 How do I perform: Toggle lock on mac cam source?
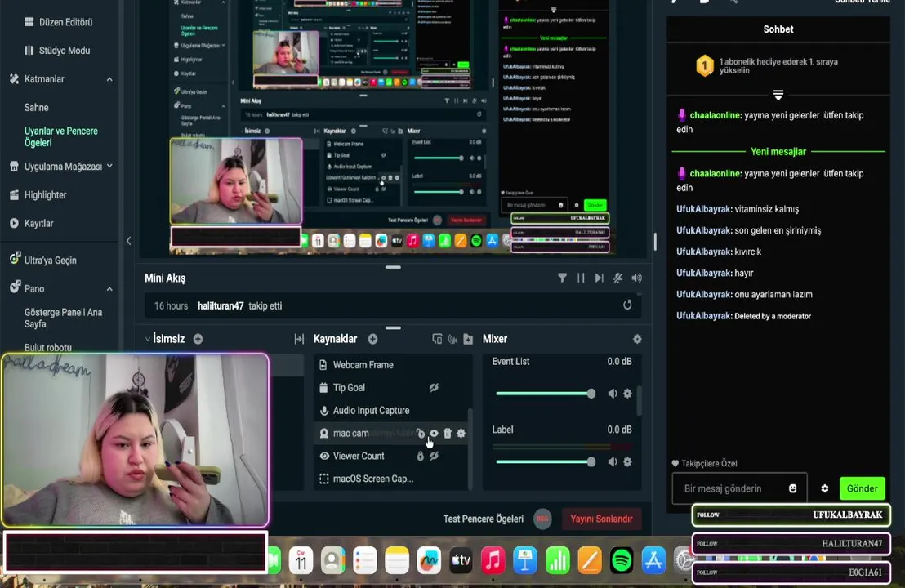(x=420, y=434)
